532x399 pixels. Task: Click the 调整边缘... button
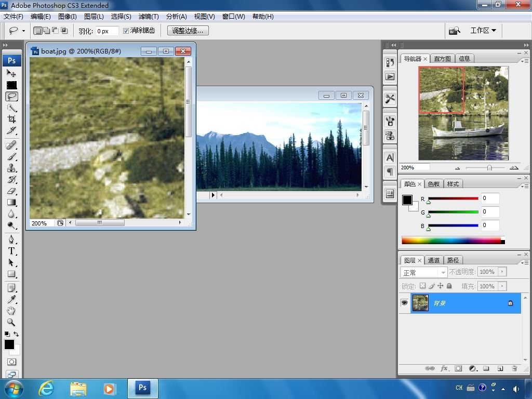[x=188, y=31]
